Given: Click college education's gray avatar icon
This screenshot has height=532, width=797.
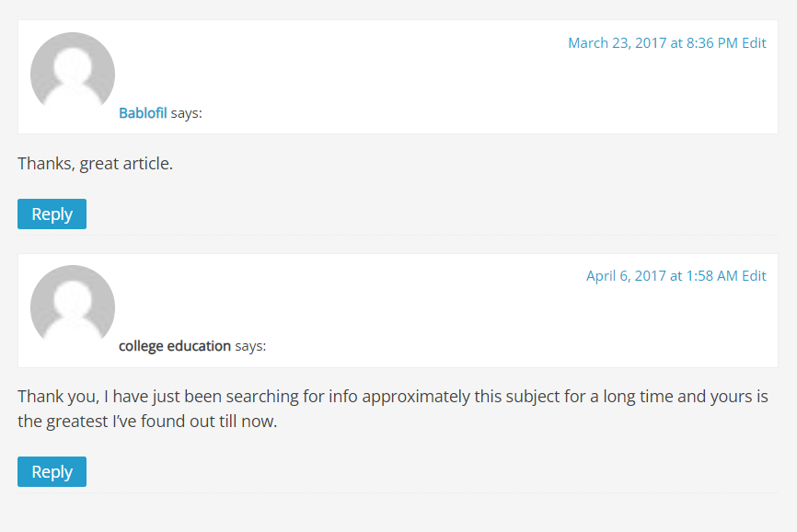Looking at the screenshot, I should pyautogui.click(x=73, y=307).
